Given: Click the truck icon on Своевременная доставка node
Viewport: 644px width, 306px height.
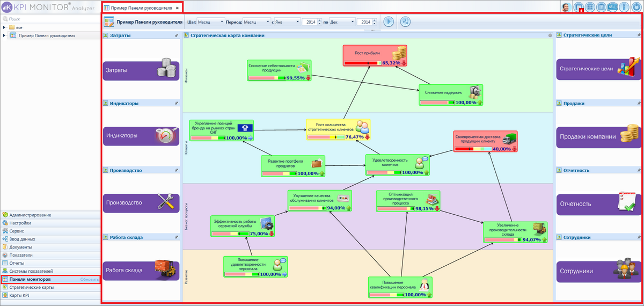Looking at the screenshot, I should click(509, 139).
